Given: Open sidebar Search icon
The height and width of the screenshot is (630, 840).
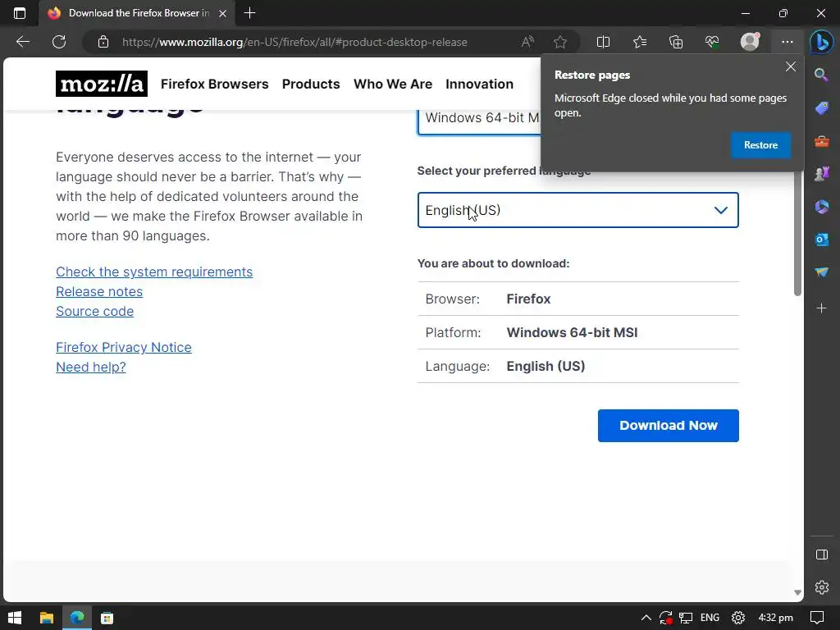Looking at the screenshot, I should tap(821, 75).
